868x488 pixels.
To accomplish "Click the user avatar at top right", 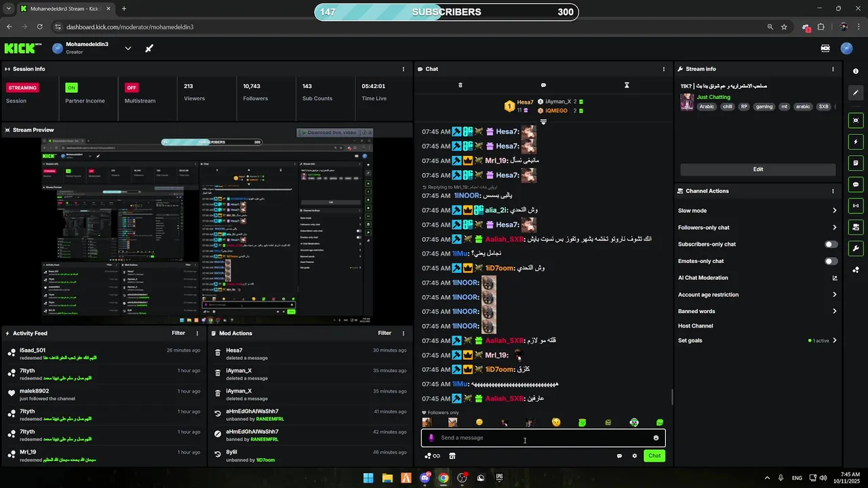I will [x=846, y=48].
